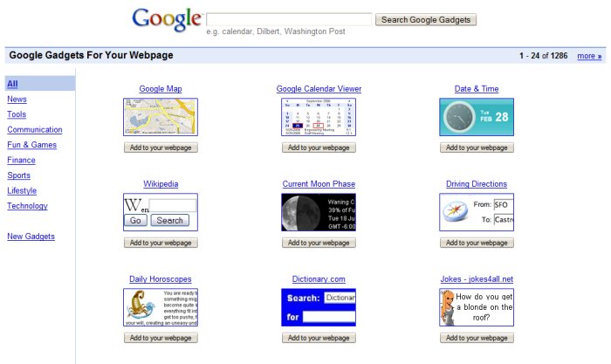Add Driving Directions to your webpage
The height and width of the screenshot is (364, 611).
click(477, 243)
